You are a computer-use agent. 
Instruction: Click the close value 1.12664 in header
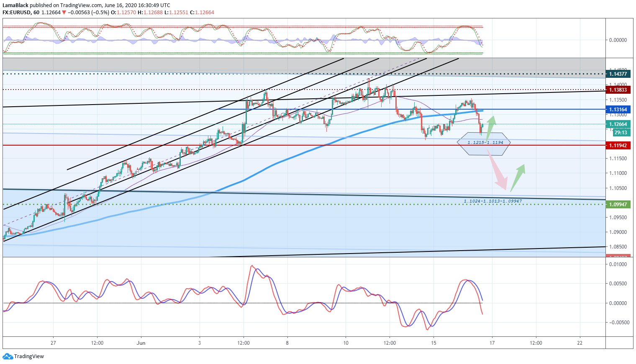205,13
